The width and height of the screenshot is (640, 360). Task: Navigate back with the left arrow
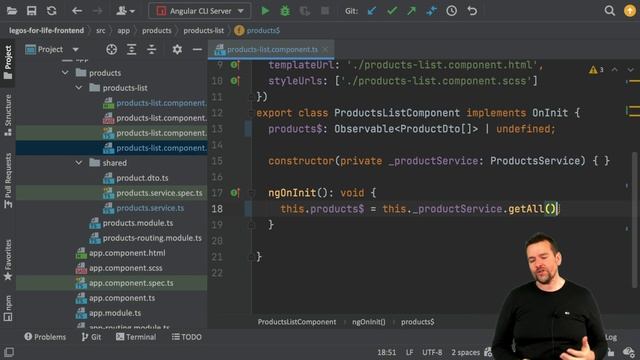[x=77, y=11]
